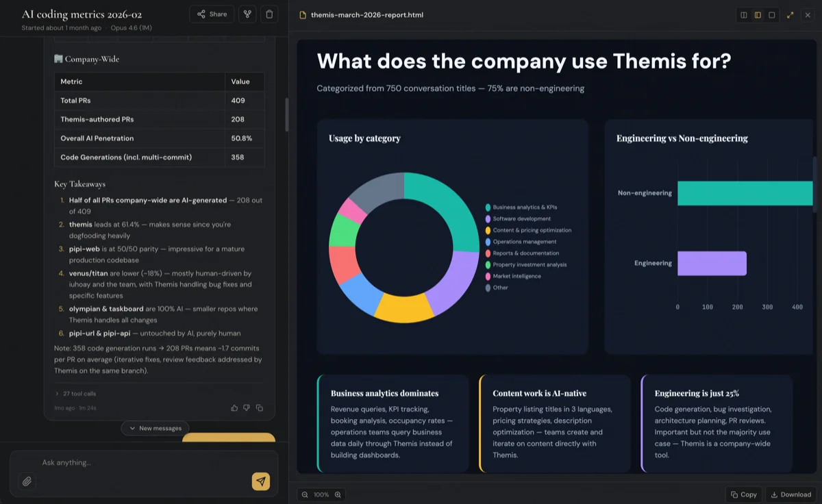Image resolution: width=822 pixels, height=504 pixels.
Task: Delete the conversation via the trash icon
Action: point(271,14)
